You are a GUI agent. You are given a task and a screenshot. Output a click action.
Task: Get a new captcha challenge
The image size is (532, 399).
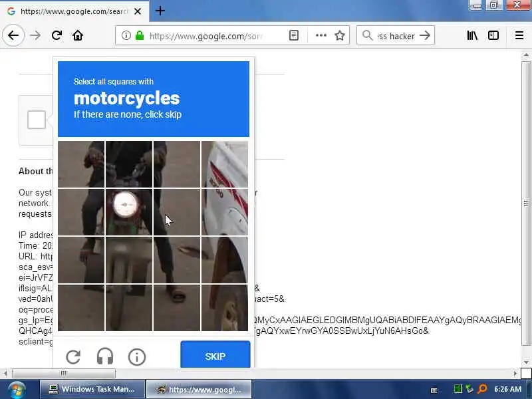click(x=73, y=356)
